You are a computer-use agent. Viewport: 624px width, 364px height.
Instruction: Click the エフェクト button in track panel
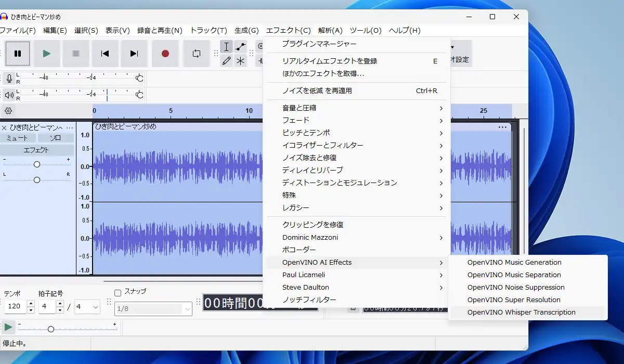click(x=36, y=150)
